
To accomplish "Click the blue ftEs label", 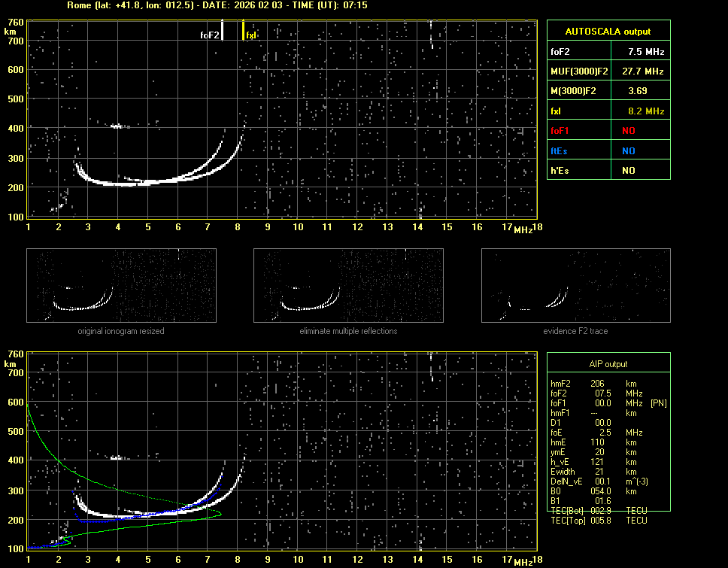I will 558,150.
